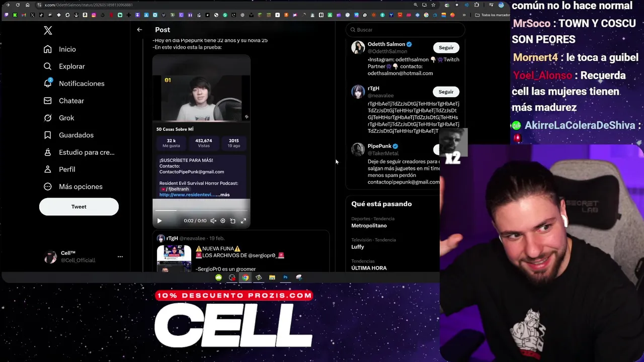Open Odetth Salmon profile avatar
This screenshot has width=644, height=362.
tap(358, 48)
